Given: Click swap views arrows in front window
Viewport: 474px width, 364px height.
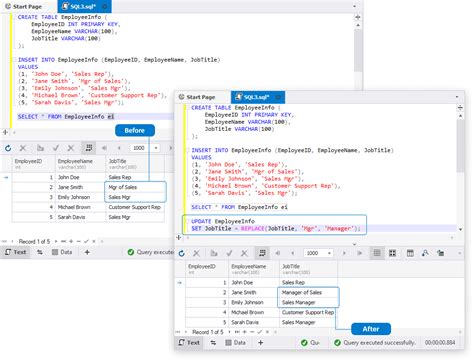Looking at the screenshot, I should pyautogui.click(x=213, y=343).
